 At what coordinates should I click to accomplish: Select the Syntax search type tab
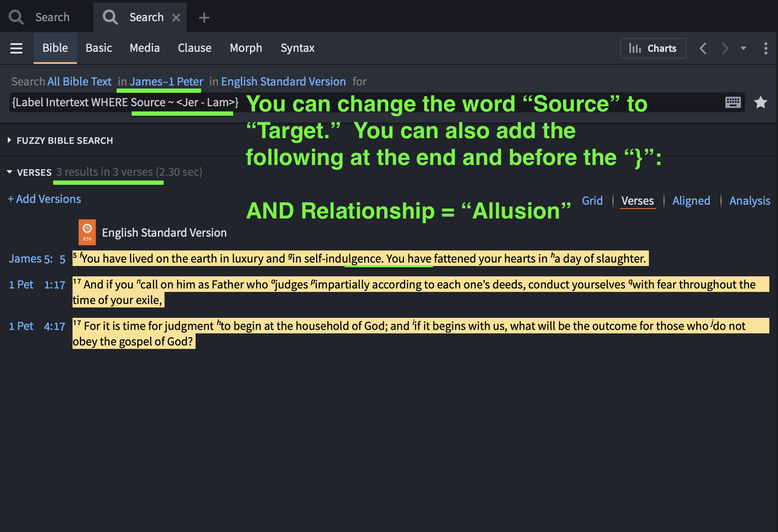pyautogui.click(x=297, y=48)
